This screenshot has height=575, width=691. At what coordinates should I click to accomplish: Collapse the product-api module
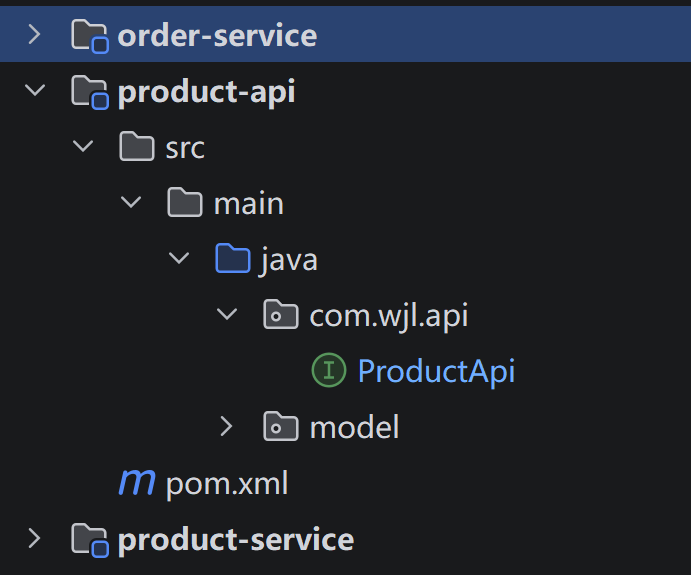click(35, 90)
